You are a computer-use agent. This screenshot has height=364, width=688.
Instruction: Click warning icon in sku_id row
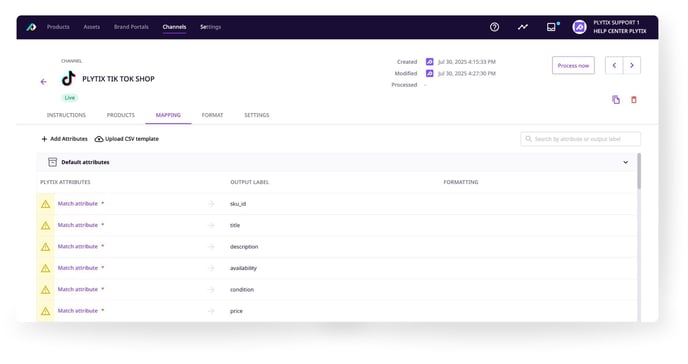click(46, 204)
